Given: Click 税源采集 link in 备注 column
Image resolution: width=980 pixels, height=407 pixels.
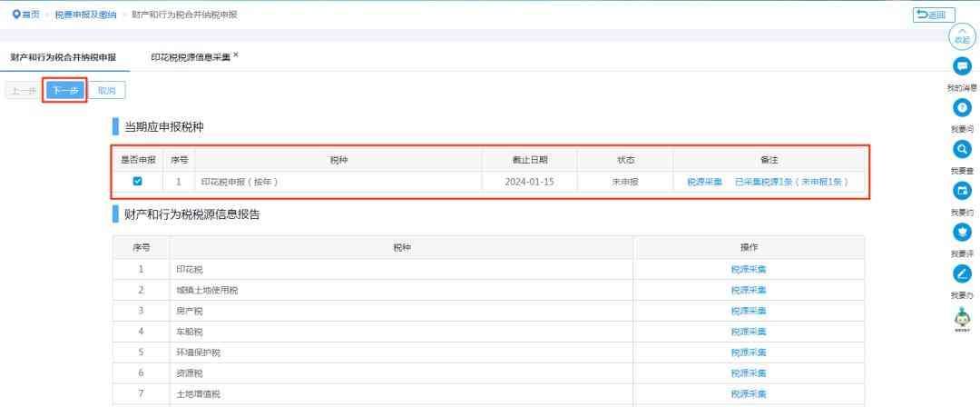Looking at the screenshot, I should click(704, 182).
